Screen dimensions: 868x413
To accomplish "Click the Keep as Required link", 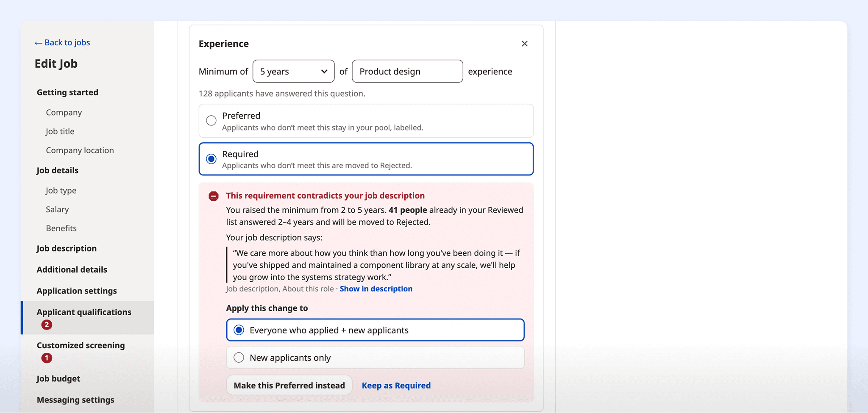I will coord(396,385).
